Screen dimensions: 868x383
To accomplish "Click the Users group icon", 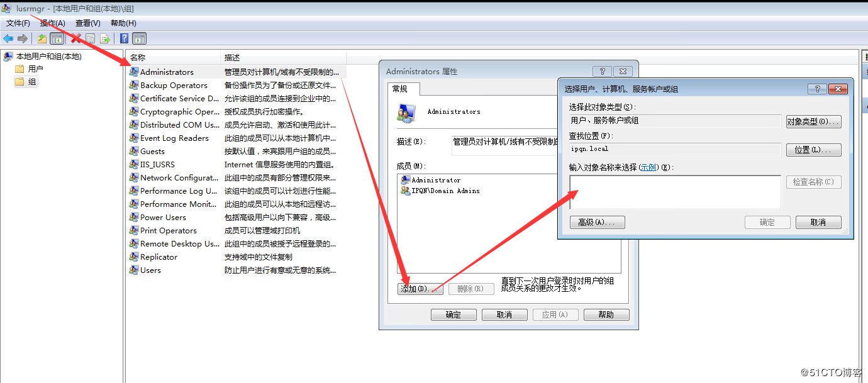I will click(134, 270).
